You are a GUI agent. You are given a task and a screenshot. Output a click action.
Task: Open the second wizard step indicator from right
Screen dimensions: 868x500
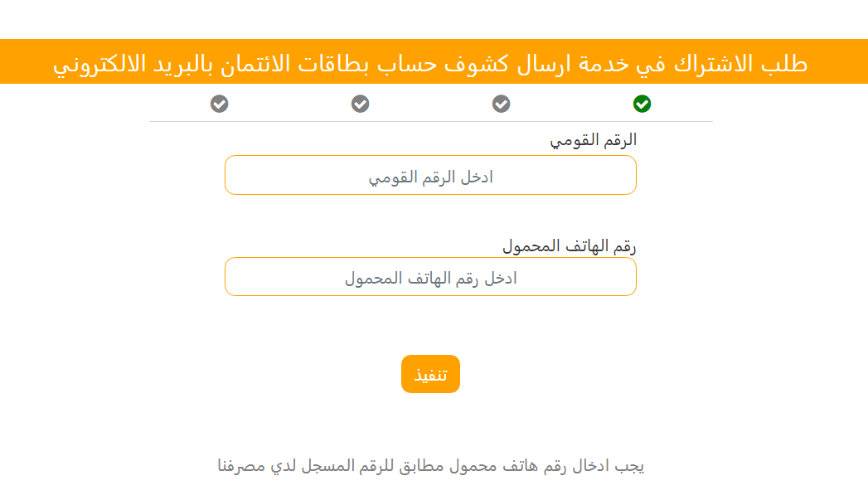click(501, 104)
